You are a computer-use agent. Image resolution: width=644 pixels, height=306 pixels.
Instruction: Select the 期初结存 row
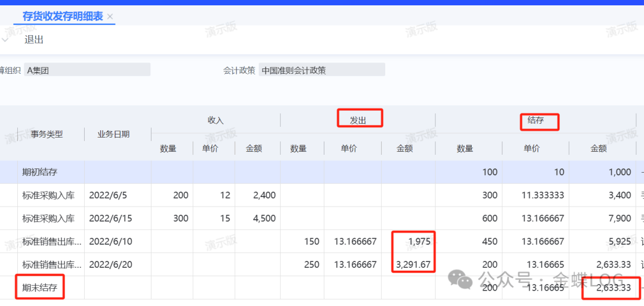[x=41, y=172]
